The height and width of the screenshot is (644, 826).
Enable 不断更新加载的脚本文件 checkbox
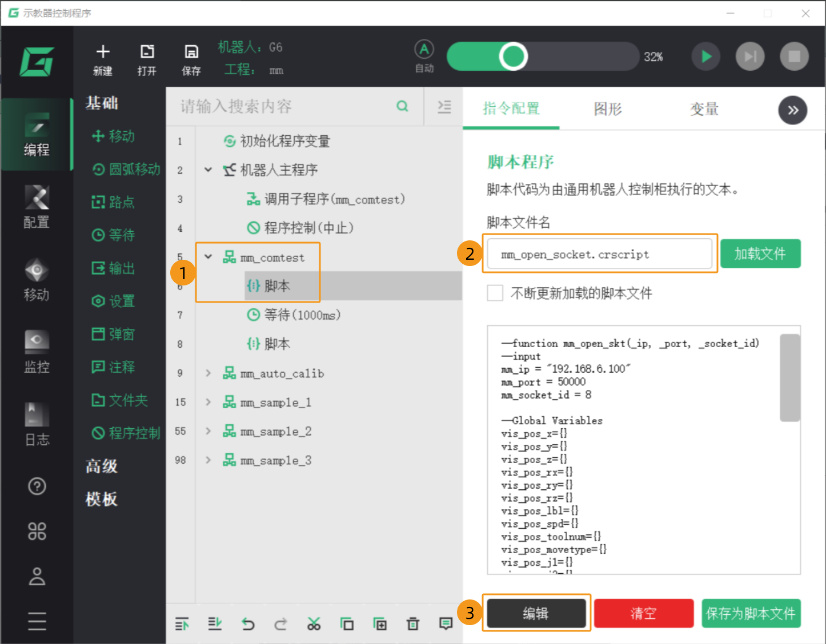click(x=495, y=293)
